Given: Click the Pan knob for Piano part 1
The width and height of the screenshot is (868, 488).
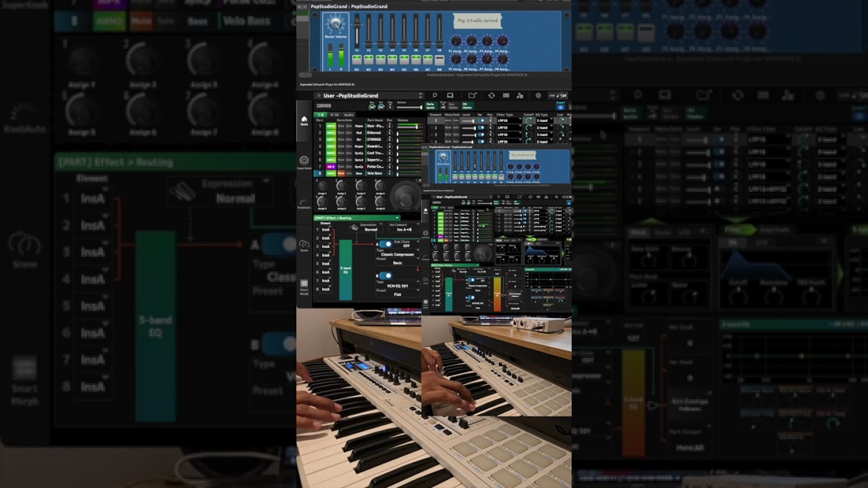Looking at the screenshot, I should click(389, 126).
